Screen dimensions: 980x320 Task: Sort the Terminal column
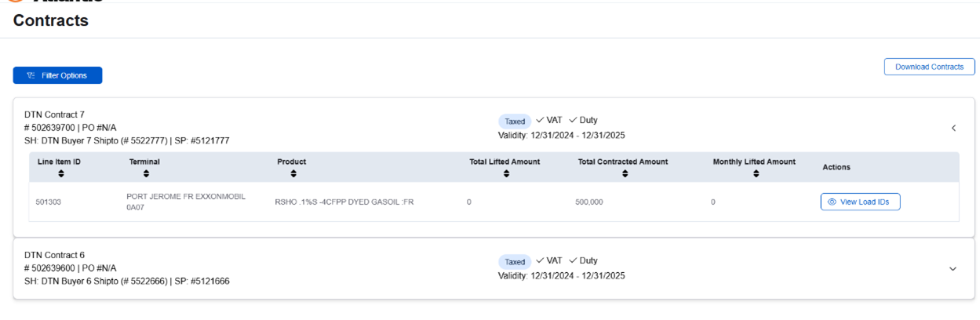[x=146, y=173]
